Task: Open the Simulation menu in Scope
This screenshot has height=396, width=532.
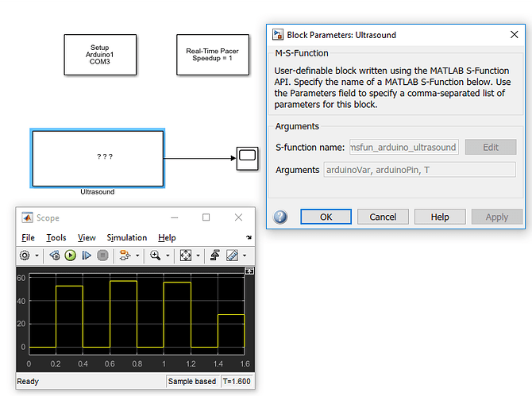Action: coord(127,237)
